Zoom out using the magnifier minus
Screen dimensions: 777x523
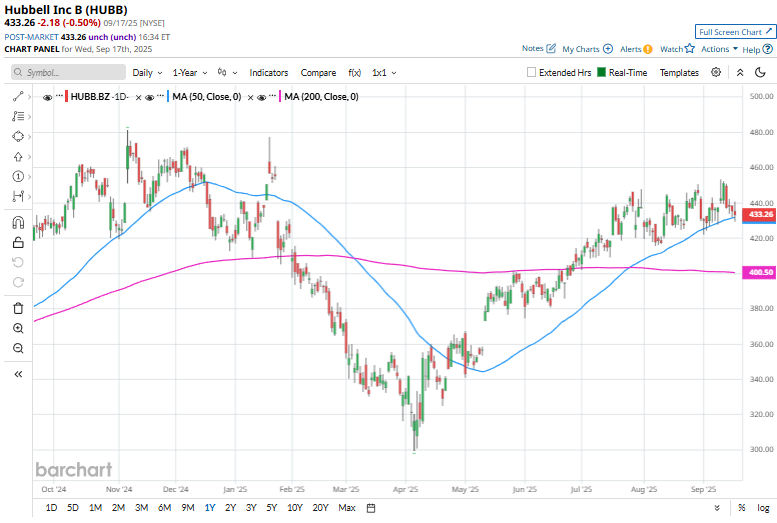[x=18, y=348]
